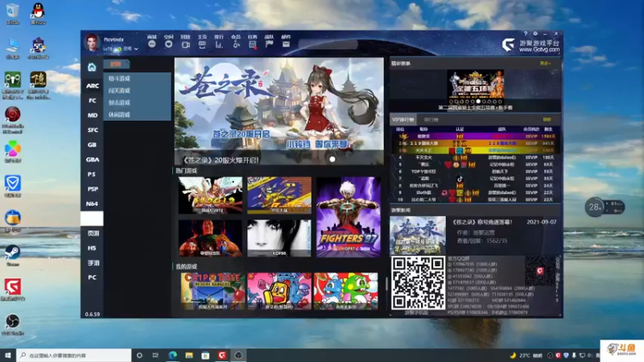Select the PSP platform in sidebar
Viewport: 644px width, 362px height.
tap(93, 189)
